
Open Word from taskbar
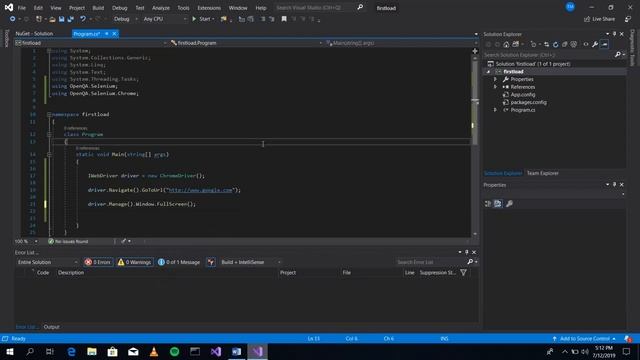click(x=236, y=351)
